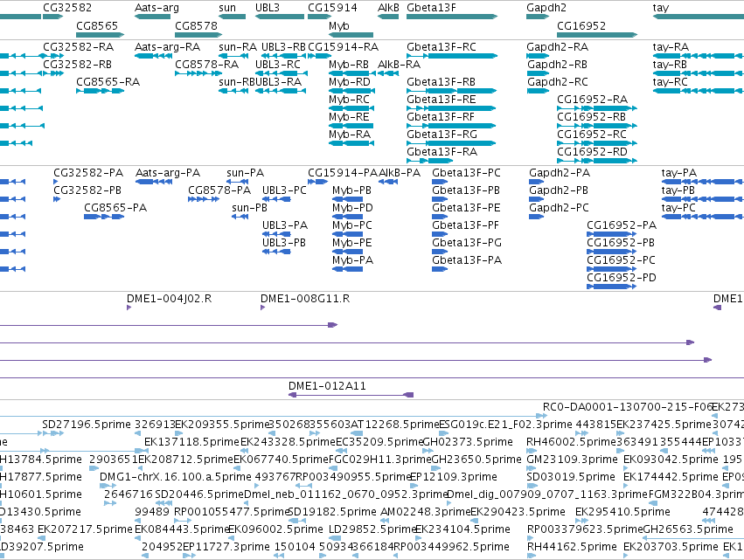
Task: Open the Myb gene label
Action: (x=339, y=25)
